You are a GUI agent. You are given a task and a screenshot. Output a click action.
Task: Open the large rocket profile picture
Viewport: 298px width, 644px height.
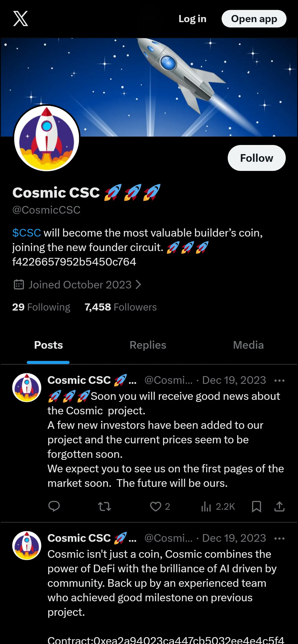tap(47, 138)
